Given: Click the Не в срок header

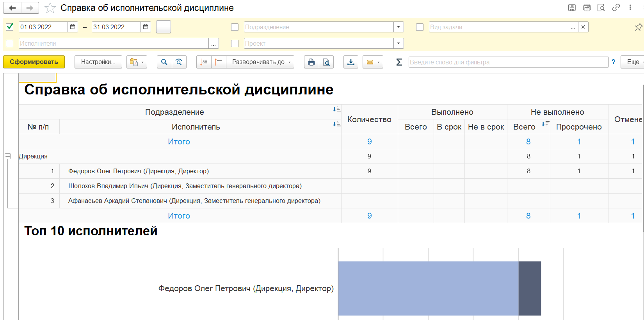Looking at the screenshot, I should pyautogui.click(x=486, y=127).
